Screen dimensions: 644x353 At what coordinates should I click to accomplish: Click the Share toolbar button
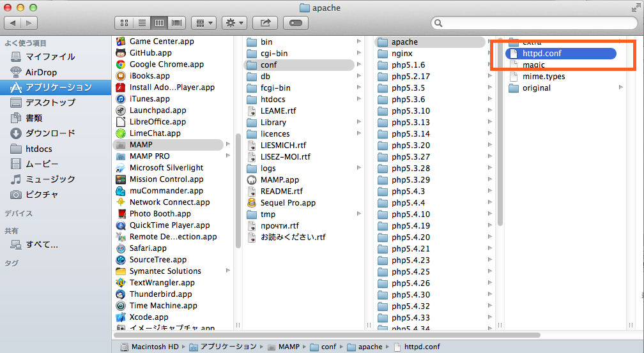[x=264, y=23]
